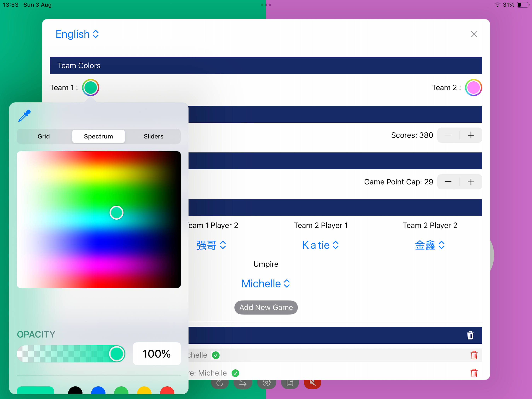Open settings gear in bottom toolbar
The width and height of the screenshot is (532, 399).
pyautogui.click(x=266, y=384)
